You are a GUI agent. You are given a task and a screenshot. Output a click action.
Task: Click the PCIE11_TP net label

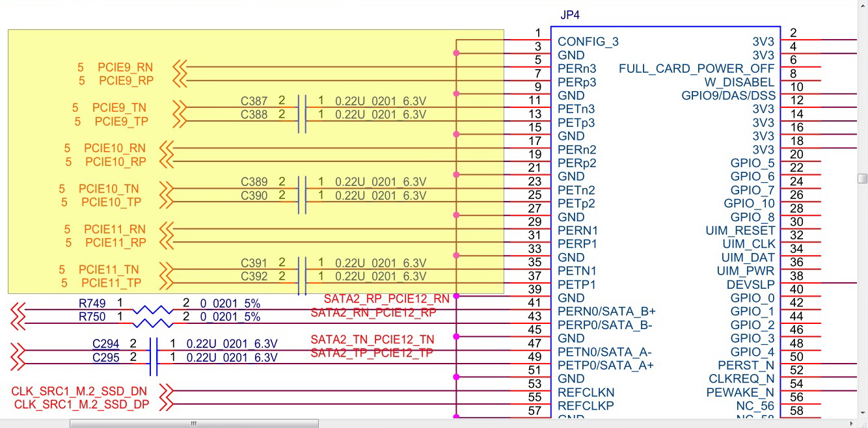pyautogui.click(x=111, y=283)
